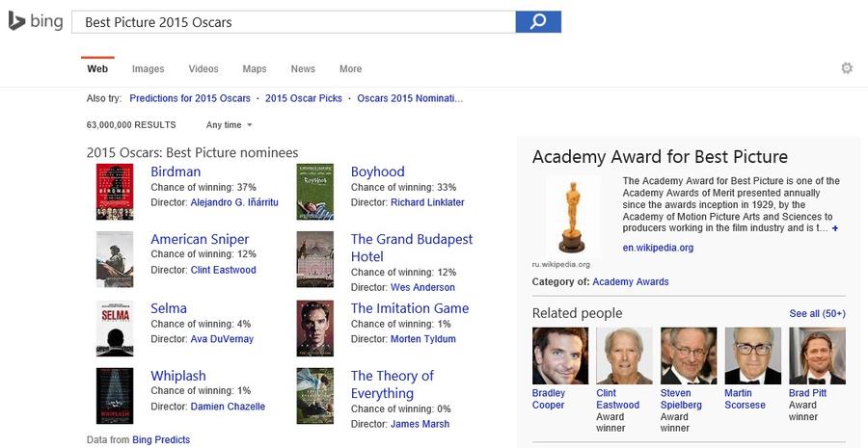
Task: Click See all (50+) related people
Action: pos(817,314)
